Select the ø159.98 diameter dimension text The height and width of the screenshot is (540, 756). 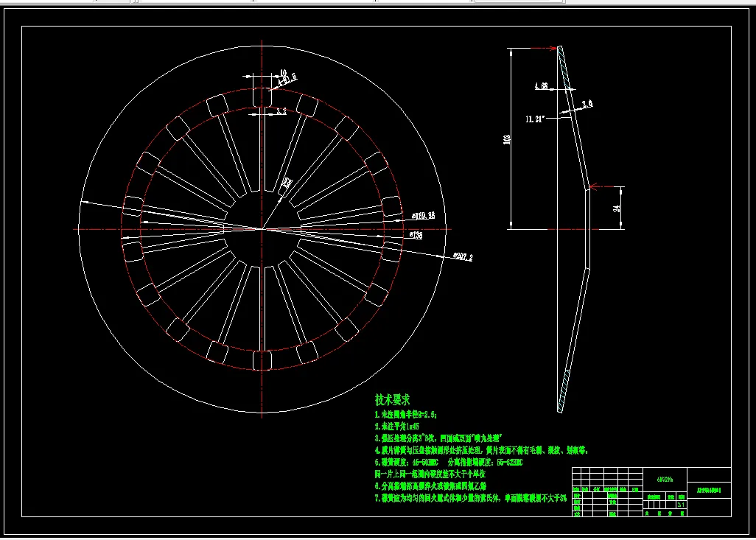tap(423, 216)
